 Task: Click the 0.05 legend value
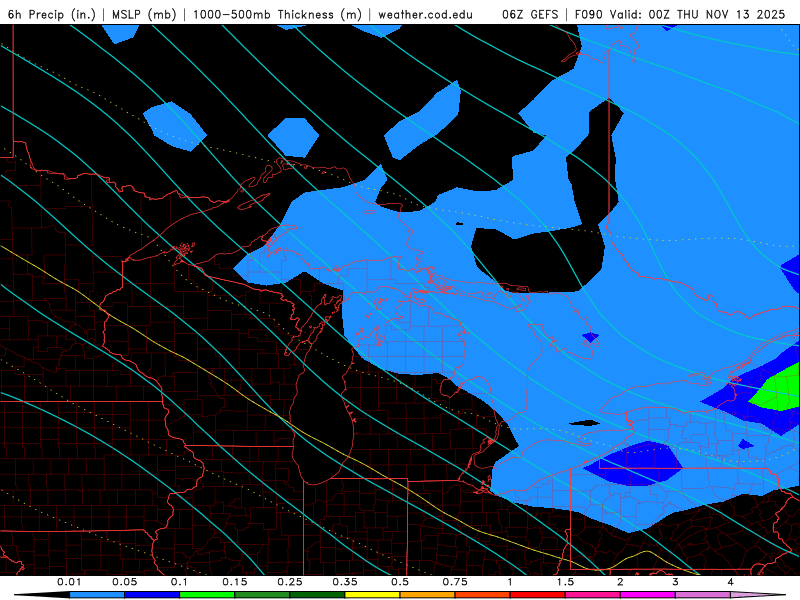point(124,582)
